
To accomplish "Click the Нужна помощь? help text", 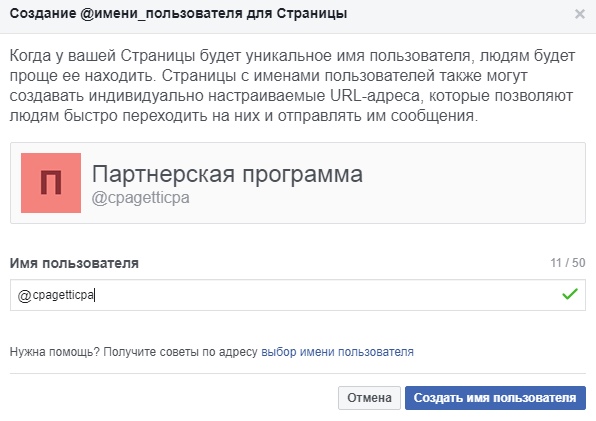I will 55,352.
